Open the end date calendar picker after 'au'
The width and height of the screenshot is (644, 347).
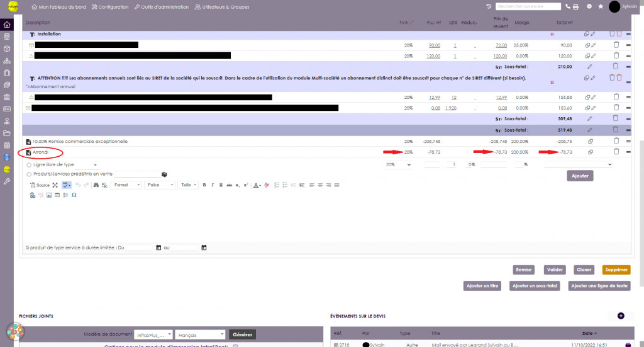(204, 247)
